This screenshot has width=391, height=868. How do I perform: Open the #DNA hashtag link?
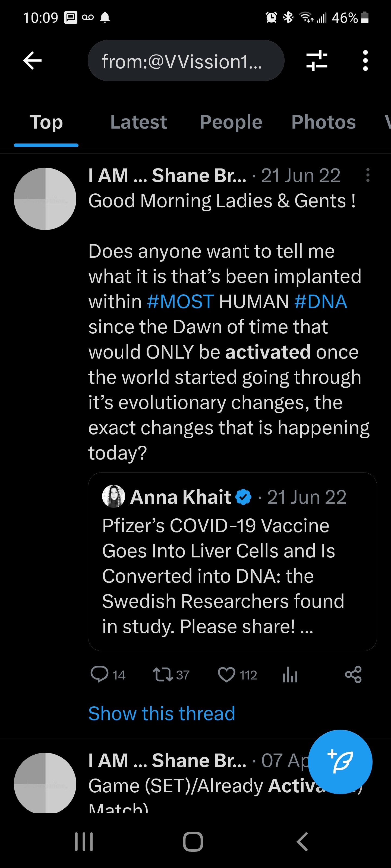tap(320, 301)
